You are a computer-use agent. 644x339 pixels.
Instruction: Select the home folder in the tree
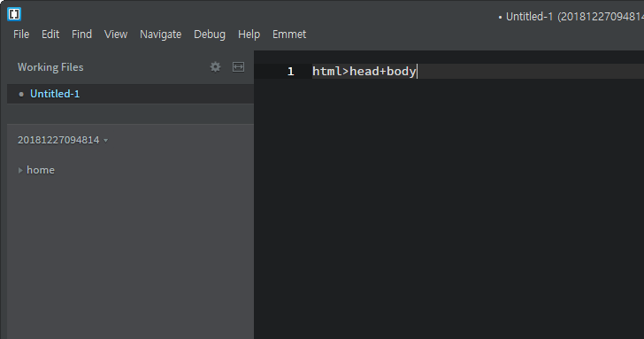[x=41, y=170]
